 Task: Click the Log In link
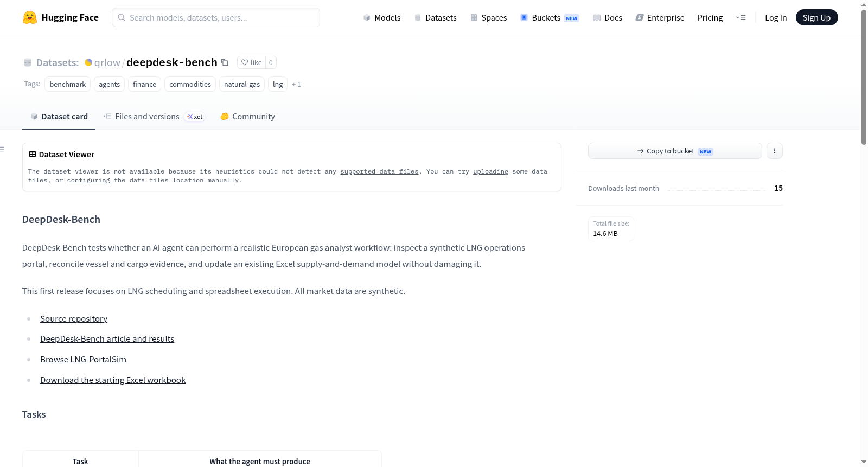tap(776, 17)
